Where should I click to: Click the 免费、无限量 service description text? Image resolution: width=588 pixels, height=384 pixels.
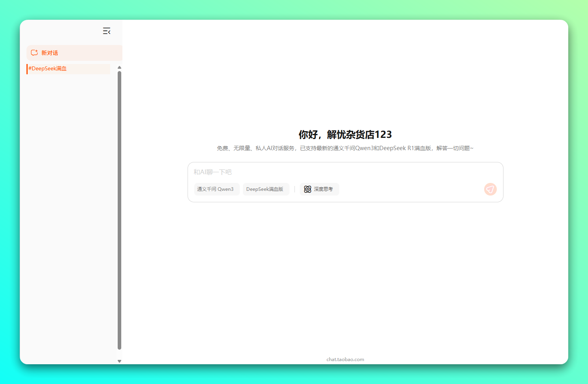click(x=345, y=148)
